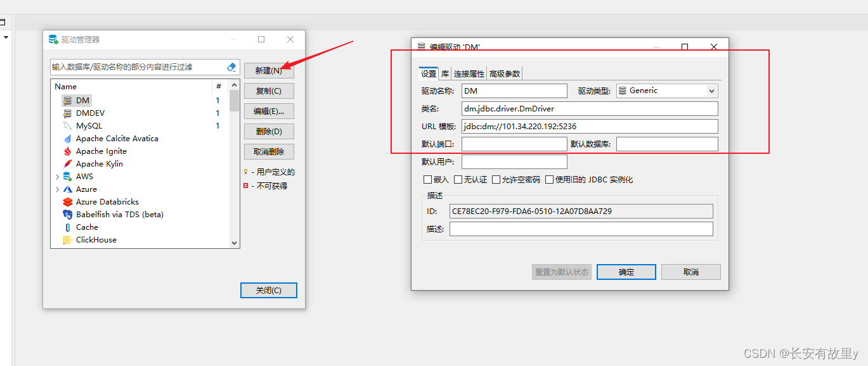Click the Apache Calcite Avatica icon
The width and height of the screenshot is (868, 366).
67,139
